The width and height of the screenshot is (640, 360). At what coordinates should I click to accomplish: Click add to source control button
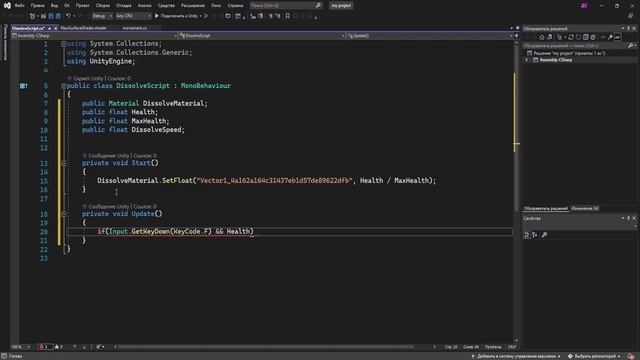pyautogui.click(x=516, y=356)
